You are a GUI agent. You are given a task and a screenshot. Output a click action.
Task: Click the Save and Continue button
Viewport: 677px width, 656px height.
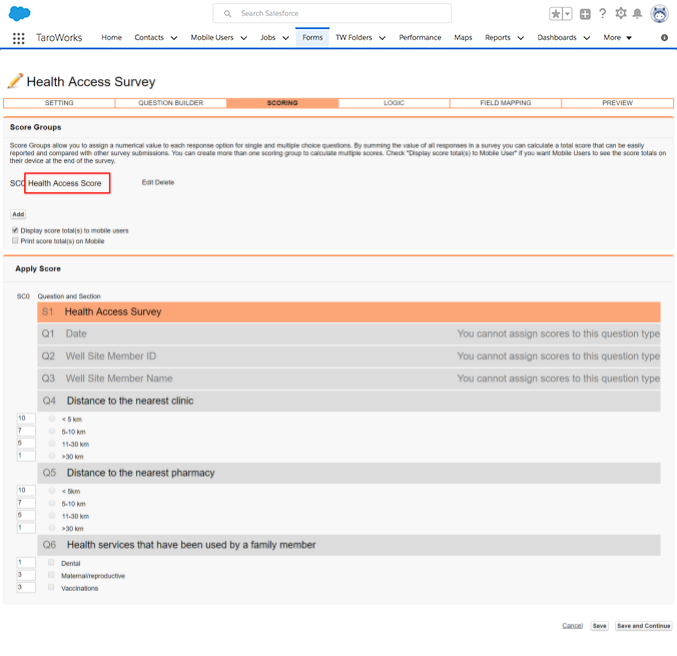click(x=643, y=626)
